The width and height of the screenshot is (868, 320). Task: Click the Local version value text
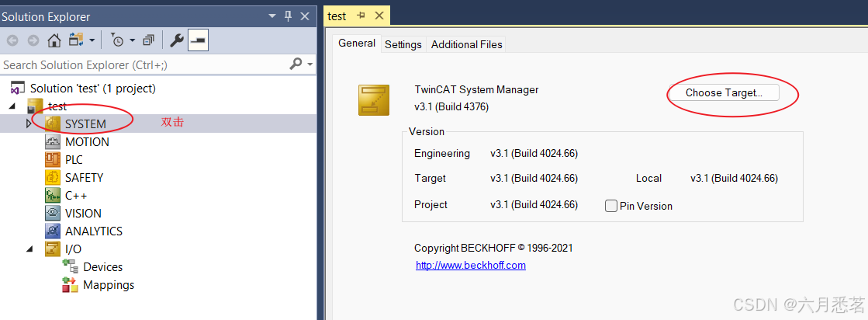click(734, 178)
